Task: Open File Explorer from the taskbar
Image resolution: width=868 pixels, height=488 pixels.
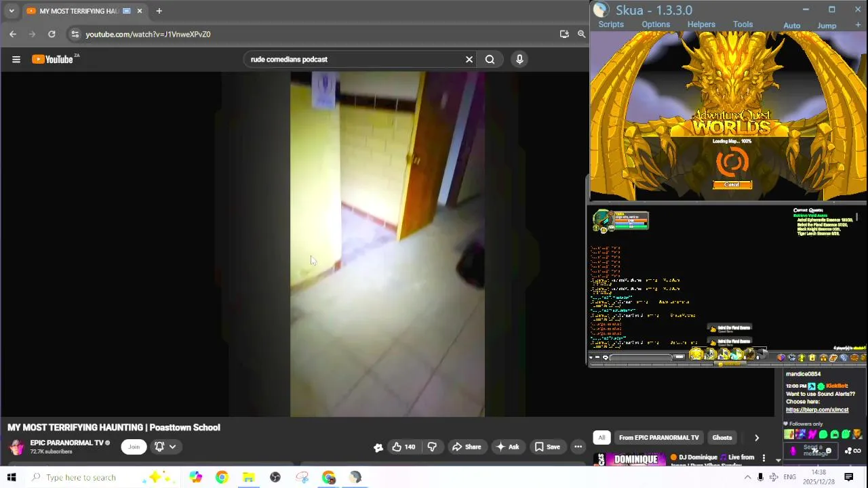Action: [248, 477]
